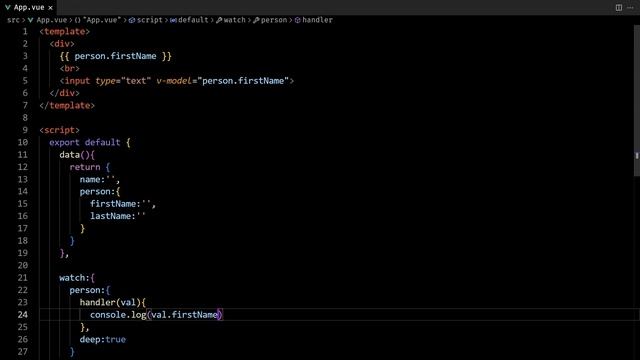Click the person breadcrumb
This screenshot has width=640, height=360.
click(x=274, y=20)
